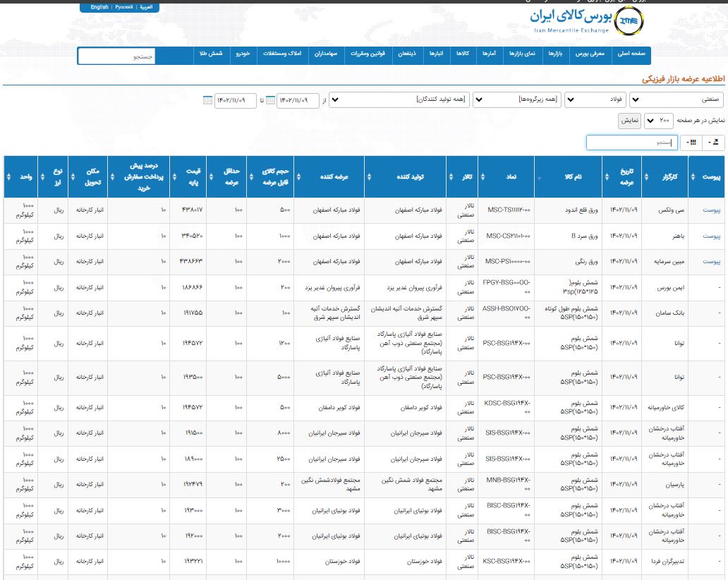Viewport: 728px width, 580px height.
Task: Focus the table search box above the grid
Action: coord(632,143)
